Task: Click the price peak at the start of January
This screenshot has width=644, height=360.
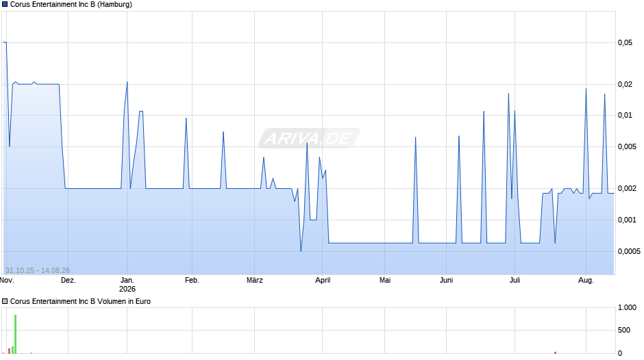Action: tap(127, 82)
